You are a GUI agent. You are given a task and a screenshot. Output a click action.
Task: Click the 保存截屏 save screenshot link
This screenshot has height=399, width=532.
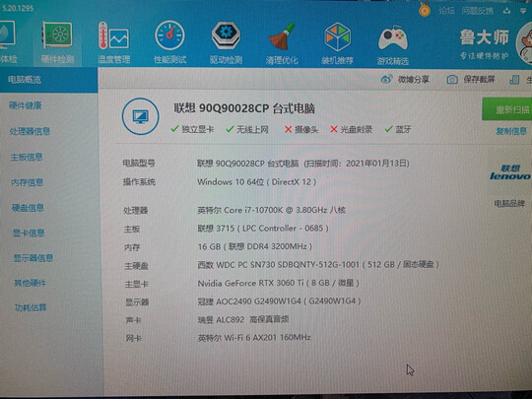[479, 80]
